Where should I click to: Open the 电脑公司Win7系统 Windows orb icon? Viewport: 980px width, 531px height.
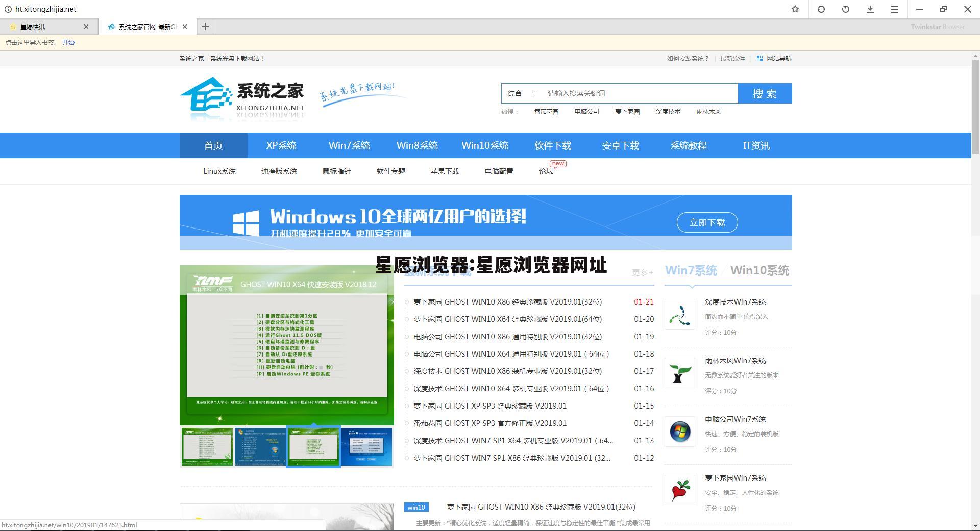coord(679,432)
